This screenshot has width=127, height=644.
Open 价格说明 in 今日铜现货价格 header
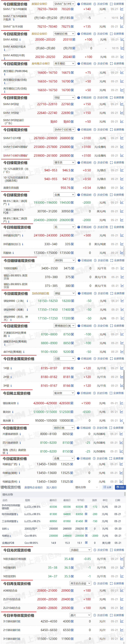click(x=84, y=4)
